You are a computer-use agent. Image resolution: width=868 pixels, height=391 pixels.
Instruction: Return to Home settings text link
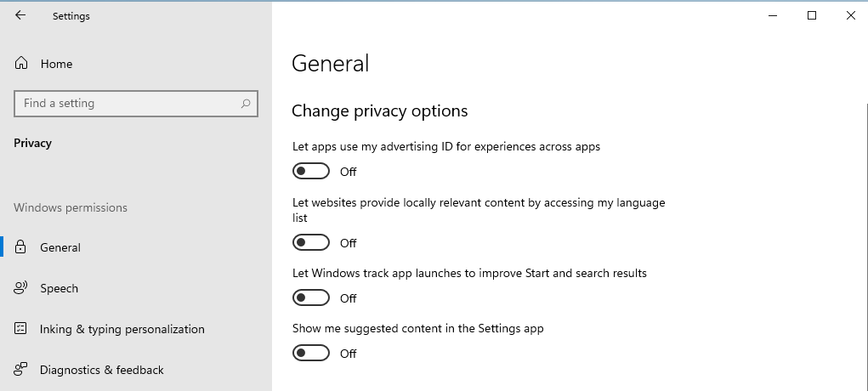pyautogui.click(x=56, y=64)
